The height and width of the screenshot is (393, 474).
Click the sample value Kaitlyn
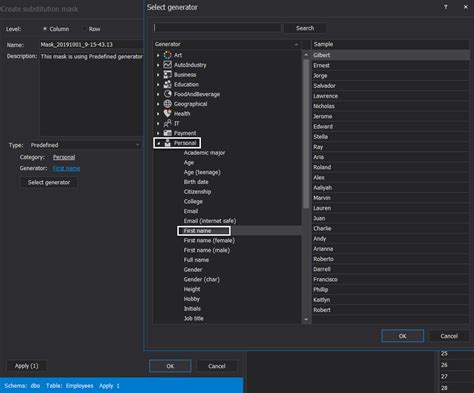(x=322, y=300)
